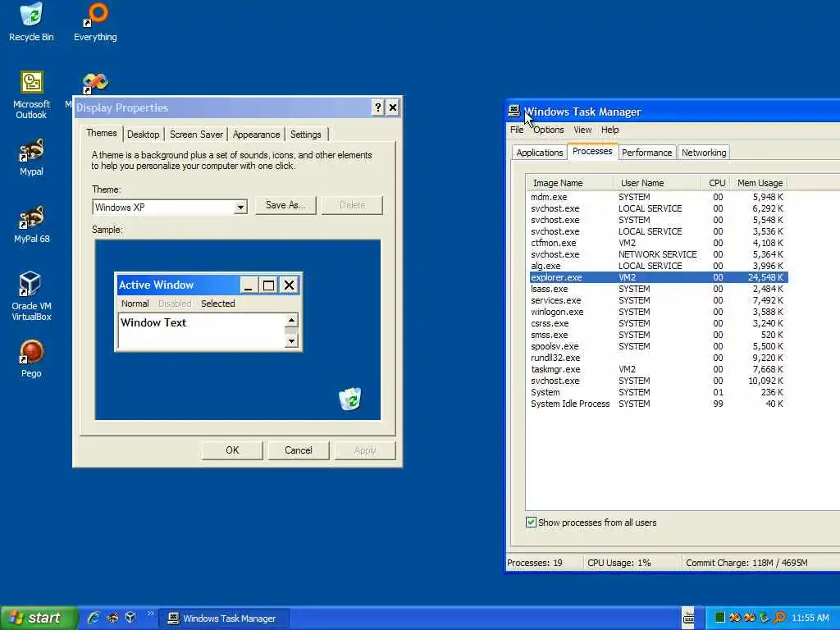This screenshot has width=840, height=630.
Task: Click the partly hidden colorful desktop shortcut
Action: pyautogui.click(x=95, y=84)
